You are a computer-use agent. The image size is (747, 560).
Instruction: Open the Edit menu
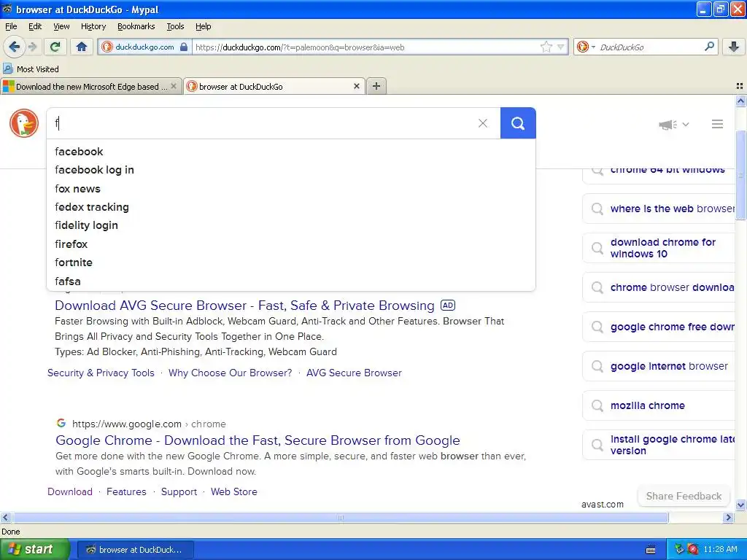[35, 26]
